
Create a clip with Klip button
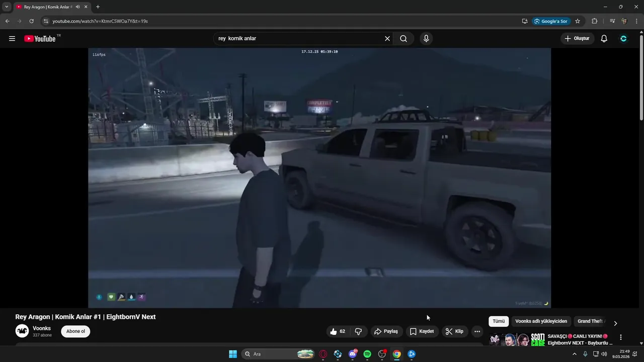[454, 331]
